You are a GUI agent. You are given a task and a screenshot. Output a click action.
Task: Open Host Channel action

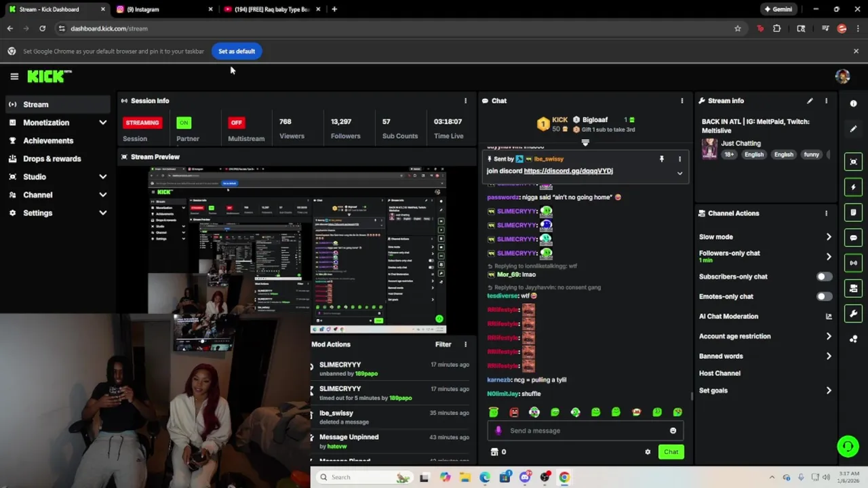(719, 373)
